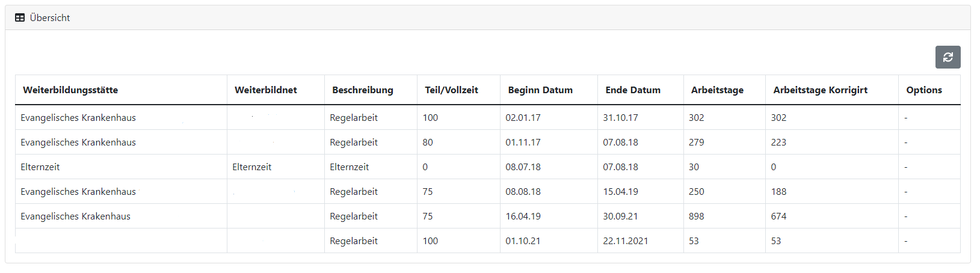Click the Übersicht panel title
The width and height of the screenshot is (980, 273).
[50, 18]
